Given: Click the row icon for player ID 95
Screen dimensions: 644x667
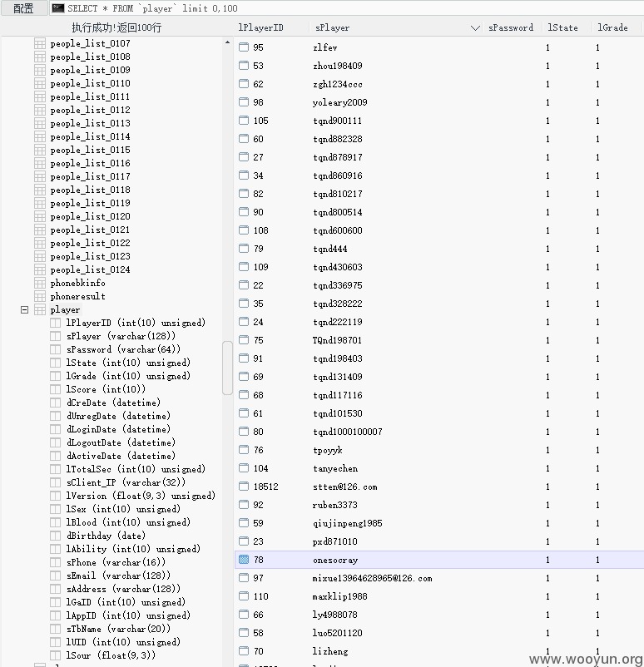Looking at the screenshot, I should (244, 47).
